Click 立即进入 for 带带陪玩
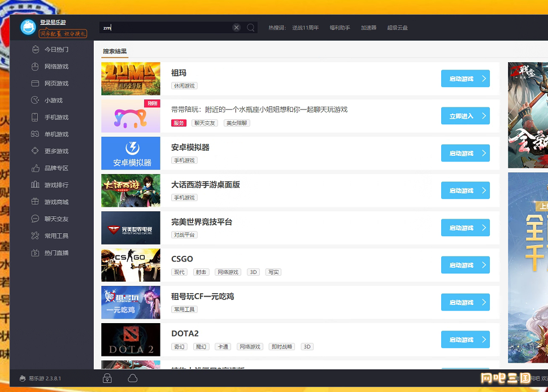The image size is (548, 392). (466, 116)
